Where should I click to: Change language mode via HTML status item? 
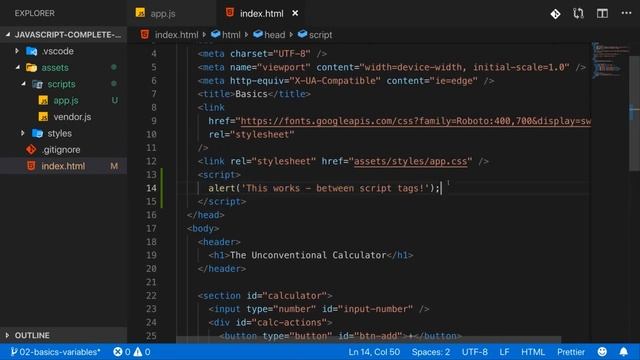click(x=533, y=352)
